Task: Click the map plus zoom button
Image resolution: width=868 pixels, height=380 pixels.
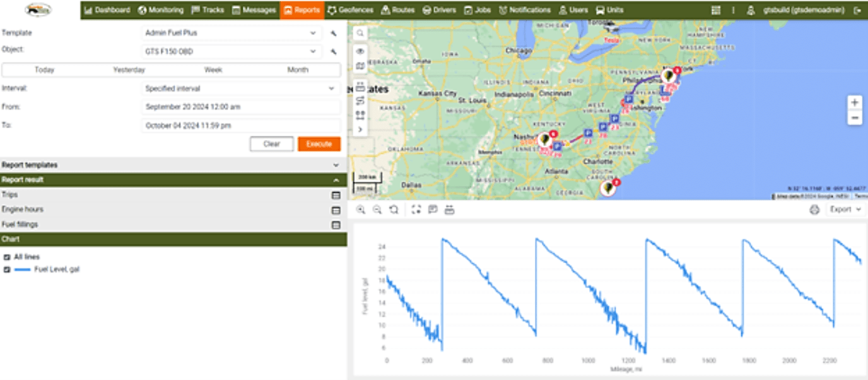Action: point(855,103)
